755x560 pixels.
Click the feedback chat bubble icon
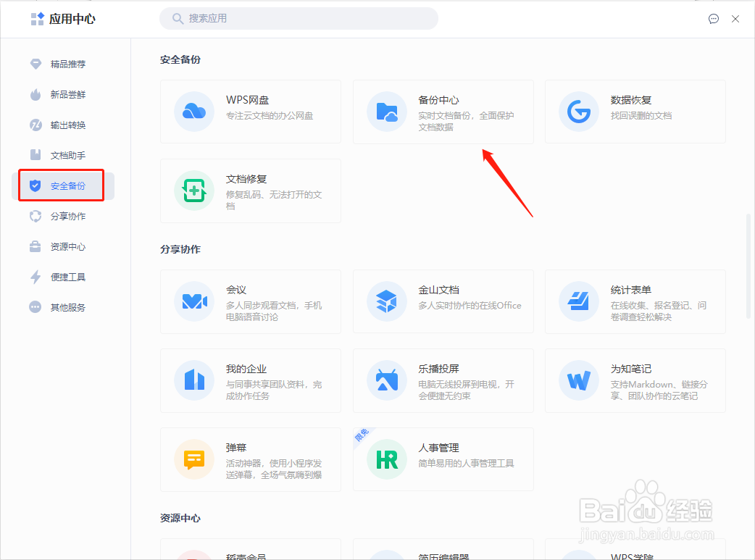[x=714, y=19]
